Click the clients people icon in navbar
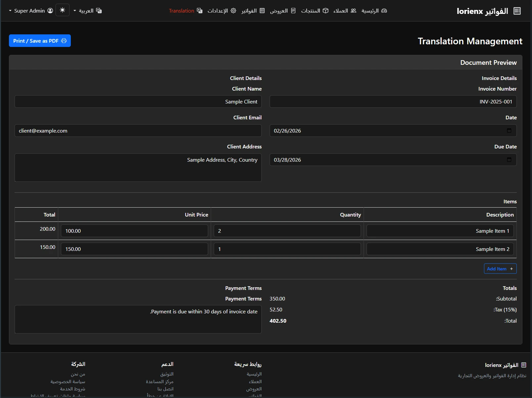This screenshot has height=398, width=532. (x=353, y=11)
